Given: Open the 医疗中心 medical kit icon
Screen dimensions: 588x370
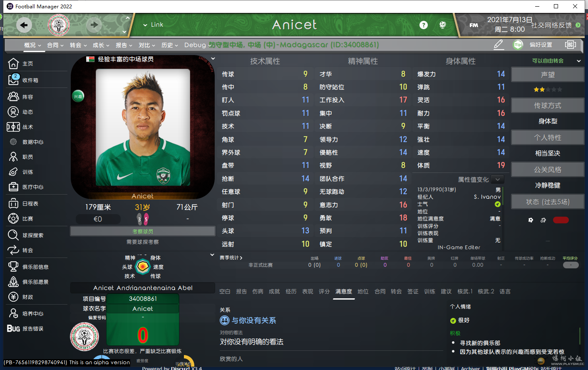Looking at the screenshot, I should tap(13, 187).
